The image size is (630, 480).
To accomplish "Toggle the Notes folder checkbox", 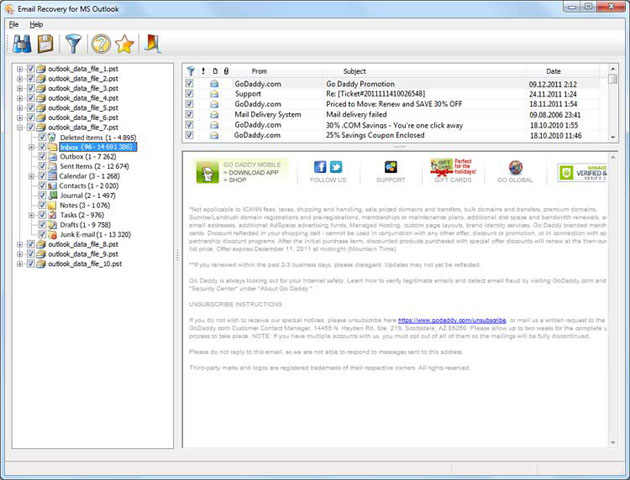I will pos(42,205).
